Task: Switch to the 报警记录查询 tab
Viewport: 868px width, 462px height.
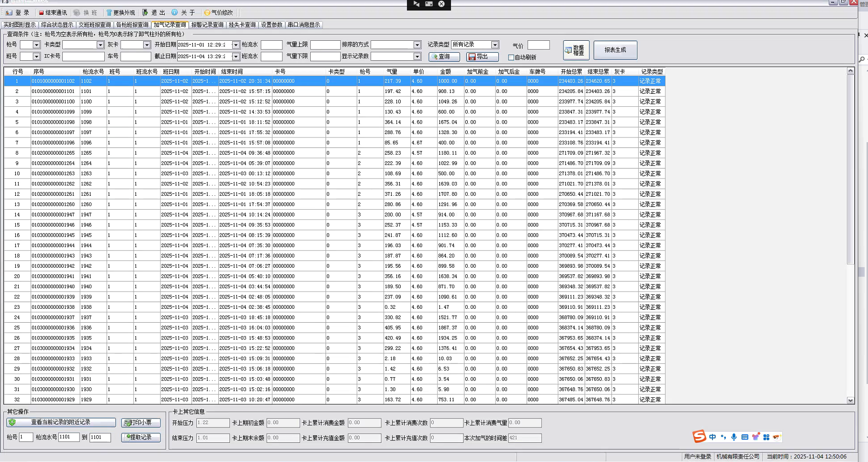Action: coord(207,25)
